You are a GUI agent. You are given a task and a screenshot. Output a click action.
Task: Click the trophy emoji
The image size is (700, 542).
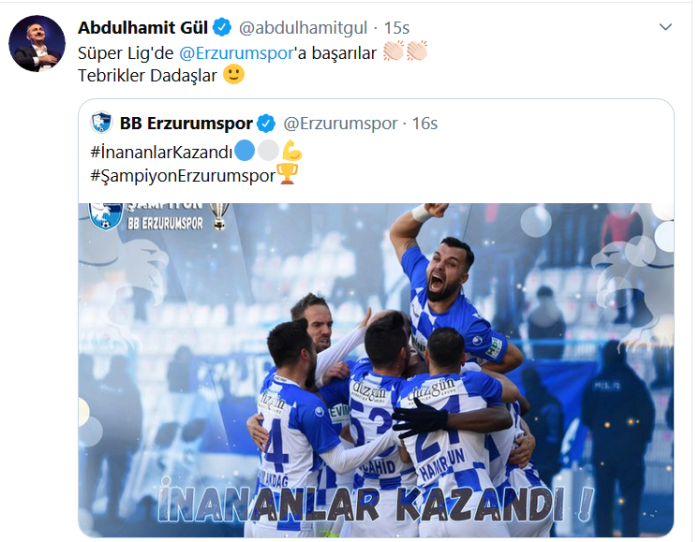point(287,174)
